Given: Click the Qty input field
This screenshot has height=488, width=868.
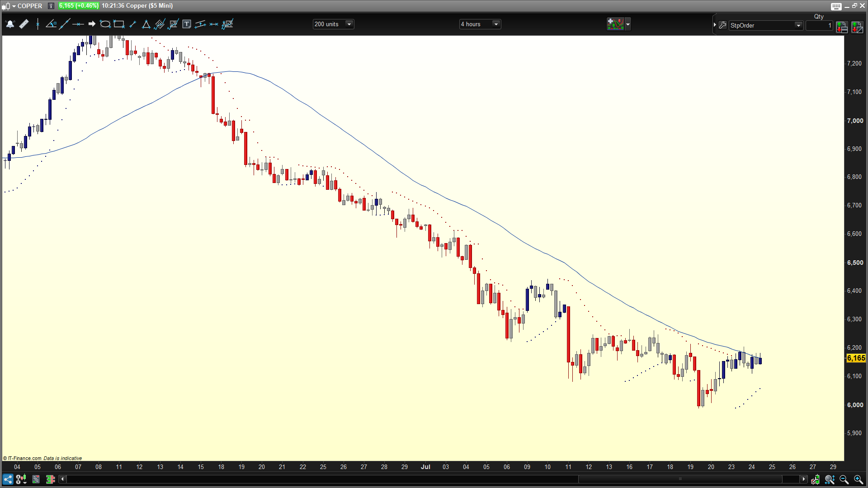Looking at the screenshot, I should [819, 26].
